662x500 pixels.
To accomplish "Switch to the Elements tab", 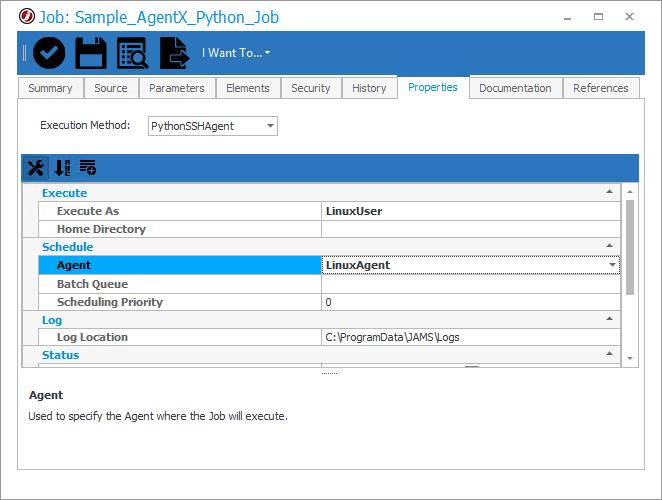I will pos(248,88).
